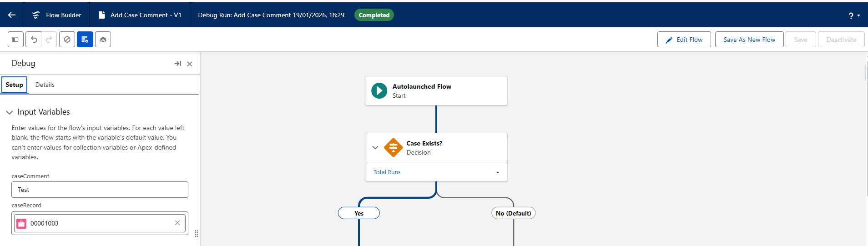
Task: Select the Setup tab
Action: [x=15, y=85]
